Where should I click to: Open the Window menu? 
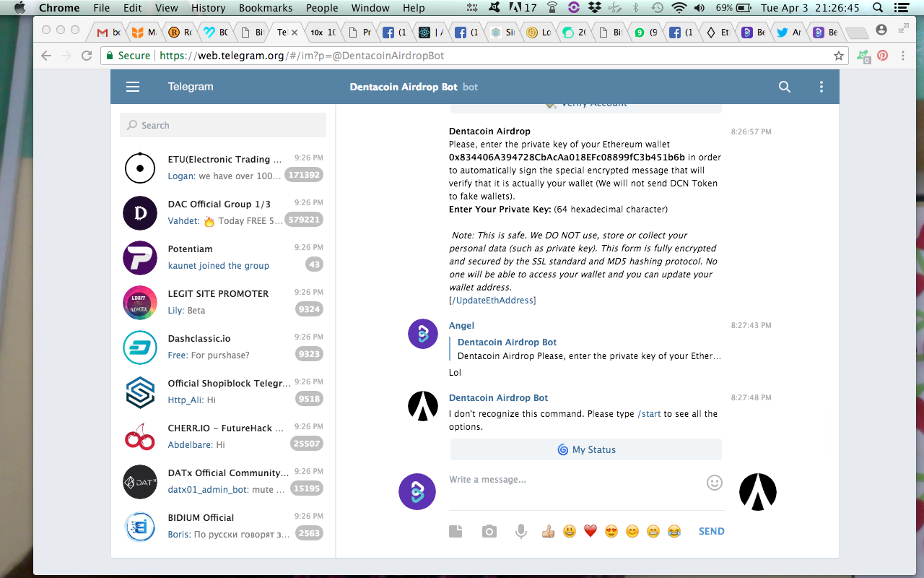370,8
